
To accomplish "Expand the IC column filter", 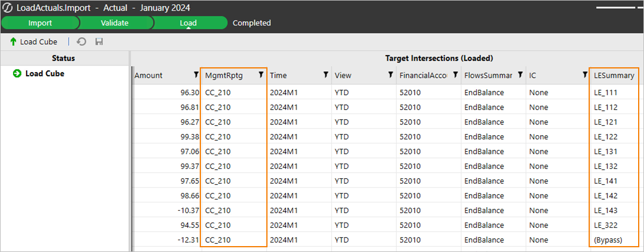I will 584,75.
